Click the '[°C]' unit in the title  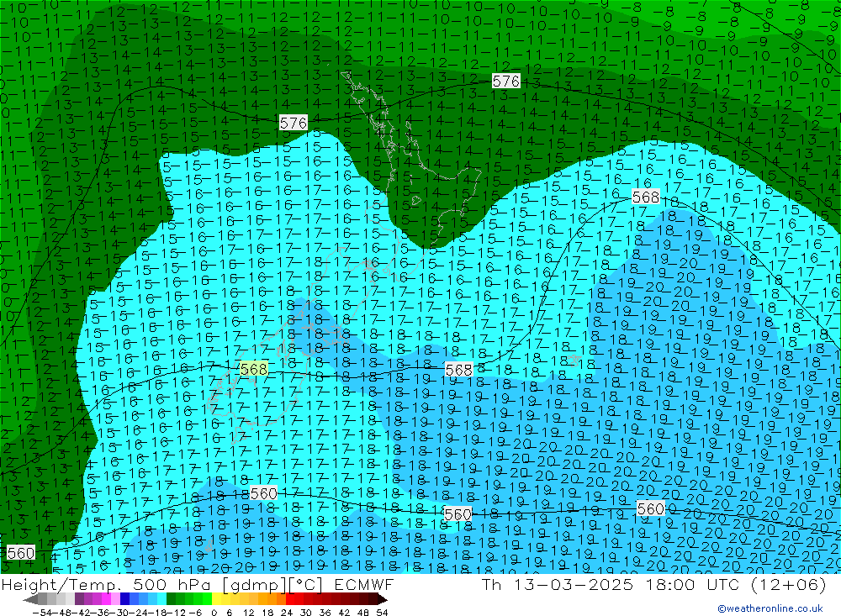tap(306, 584)
